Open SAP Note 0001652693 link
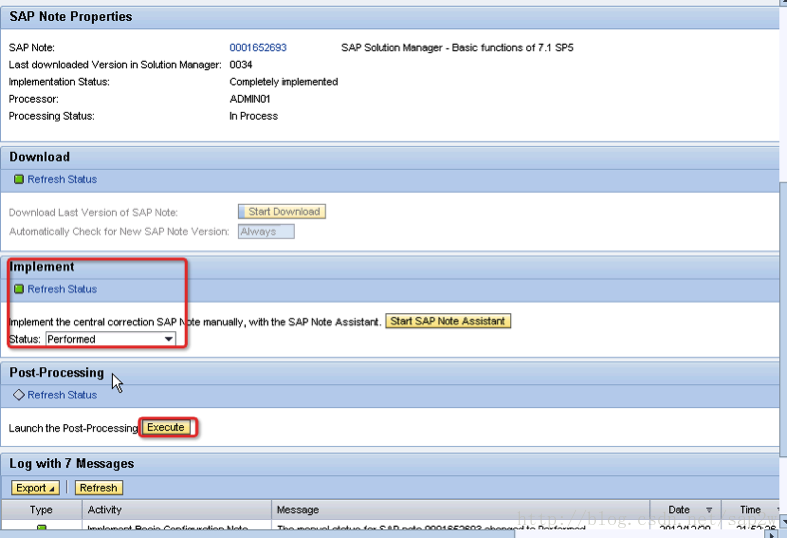 (x=258, y=48)
